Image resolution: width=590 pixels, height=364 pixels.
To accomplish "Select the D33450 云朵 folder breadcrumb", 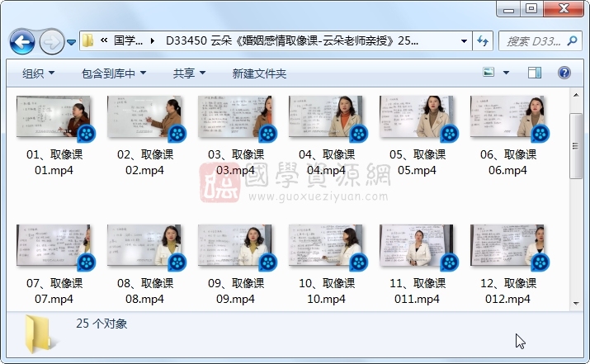I will [292, 40].
